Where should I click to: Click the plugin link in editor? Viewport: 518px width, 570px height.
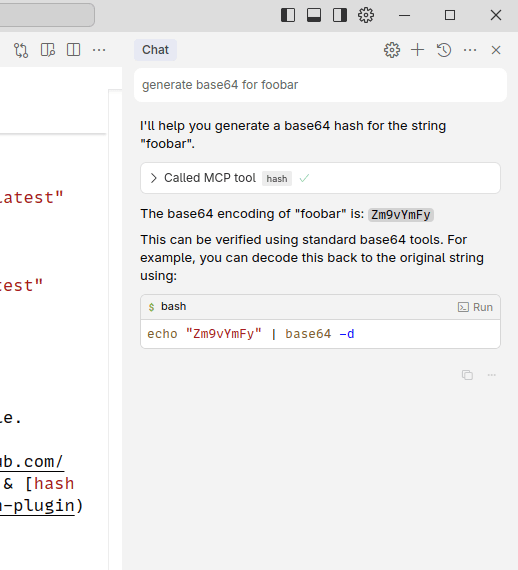(37, 506)
